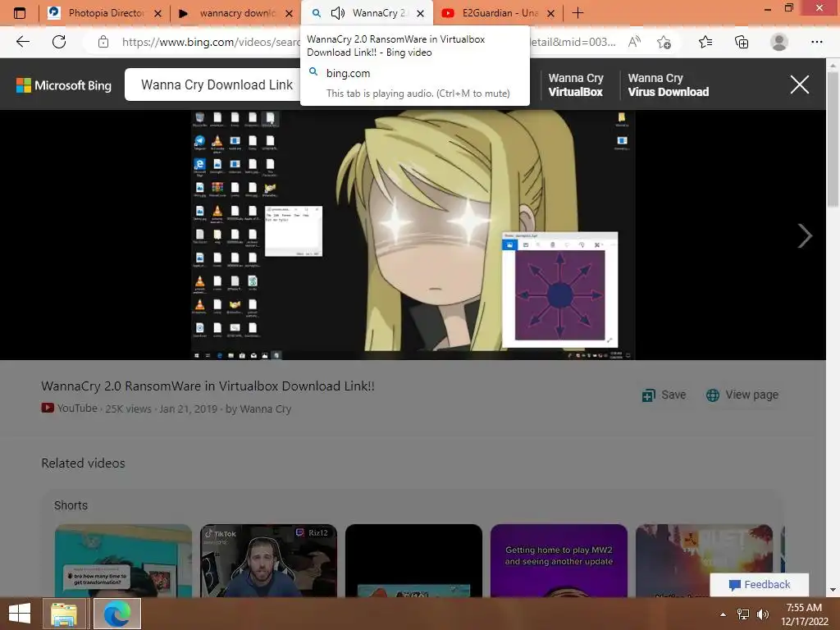Click bing.com in the tab tooltip
The image size is (840, 630).
pyautogui.click(x=348, y=73)
